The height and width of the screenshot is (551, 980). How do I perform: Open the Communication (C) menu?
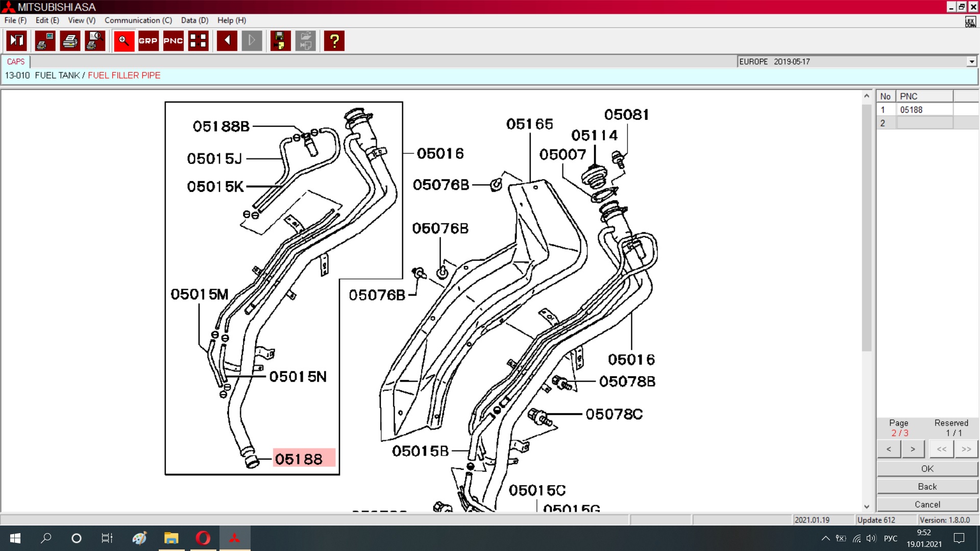point(138,20)
